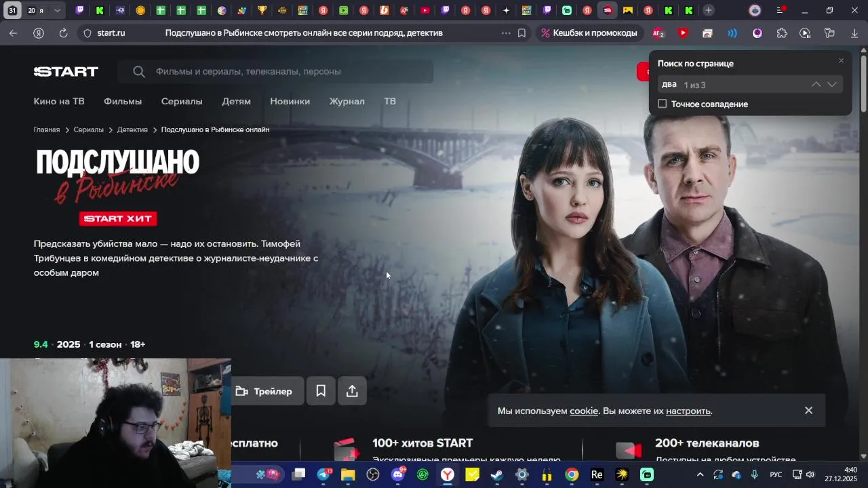Open the profile avatar in the title bar
The width and height of the screenshot is (868, 488).
755,10
